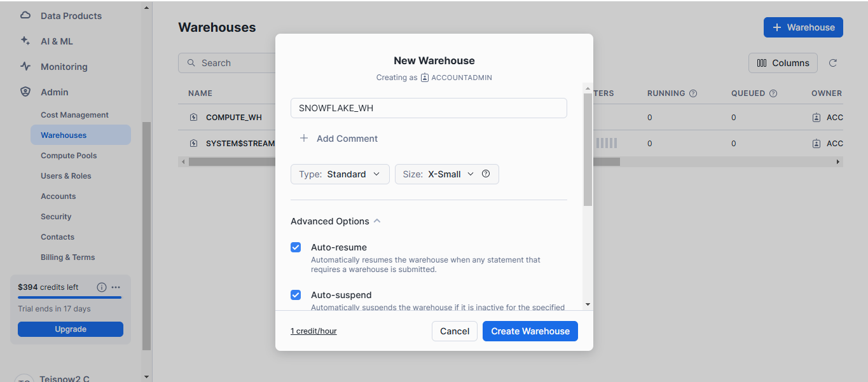The width and height of the screenshot is (868, 382).
Task: Collapse the Advanced Options section
Action: [x=377, y=221]
